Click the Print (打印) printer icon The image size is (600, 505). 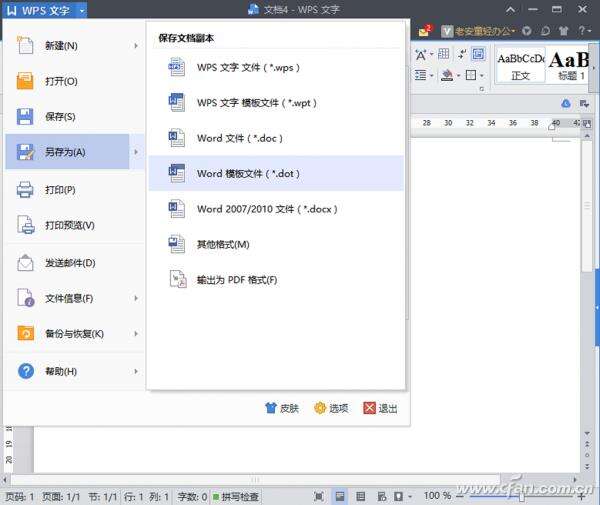click(x=25, y=190)
